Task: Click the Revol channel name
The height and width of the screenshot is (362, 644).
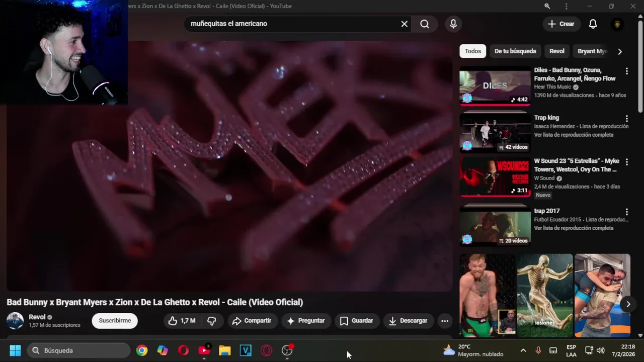Action: (x=37, y=317)
